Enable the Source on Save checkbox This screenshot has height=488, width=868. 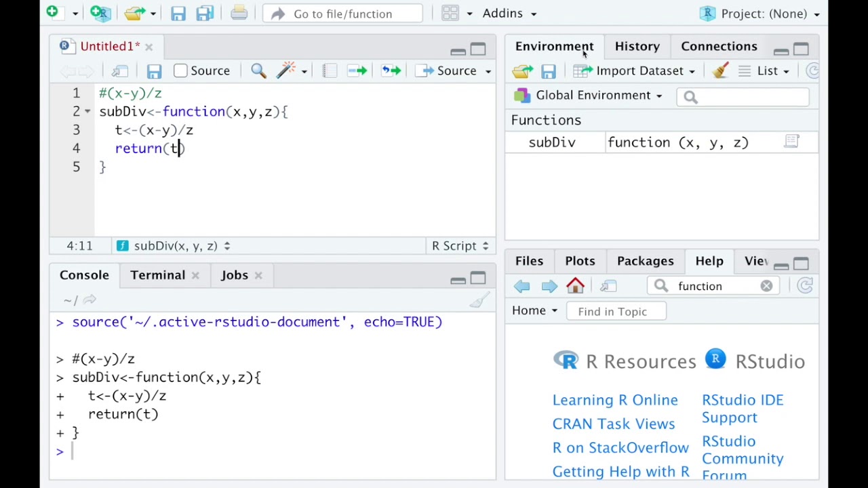click(180, 70)
